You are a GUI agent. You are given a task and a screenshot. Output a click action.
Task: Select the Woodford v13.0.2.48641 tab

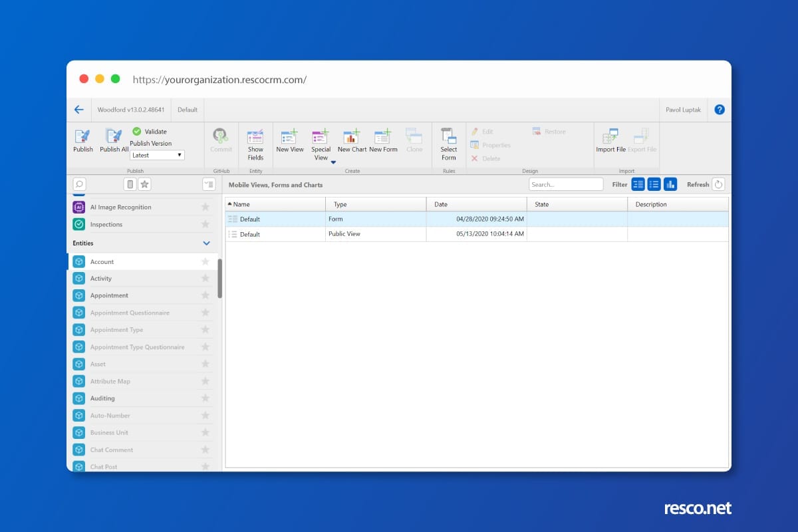point(131,110)
